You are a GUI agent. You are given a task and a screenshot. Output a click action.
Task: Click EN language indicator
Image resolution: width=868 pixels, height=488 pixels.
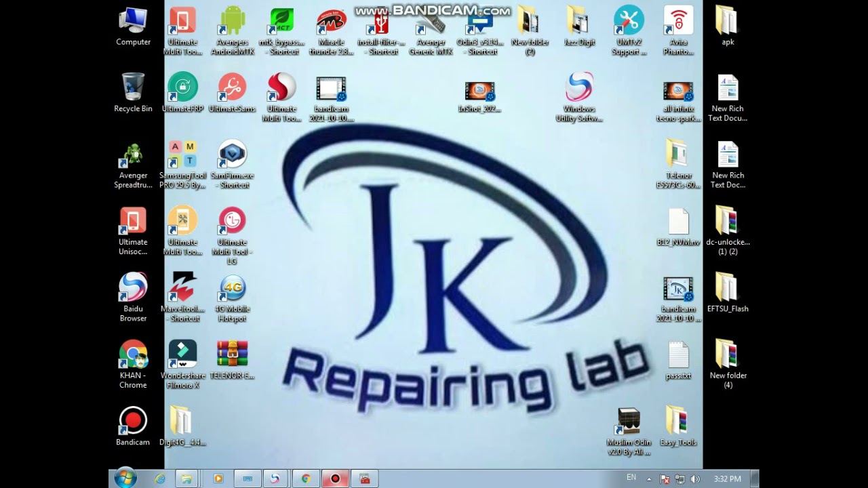tap(631, 477)
